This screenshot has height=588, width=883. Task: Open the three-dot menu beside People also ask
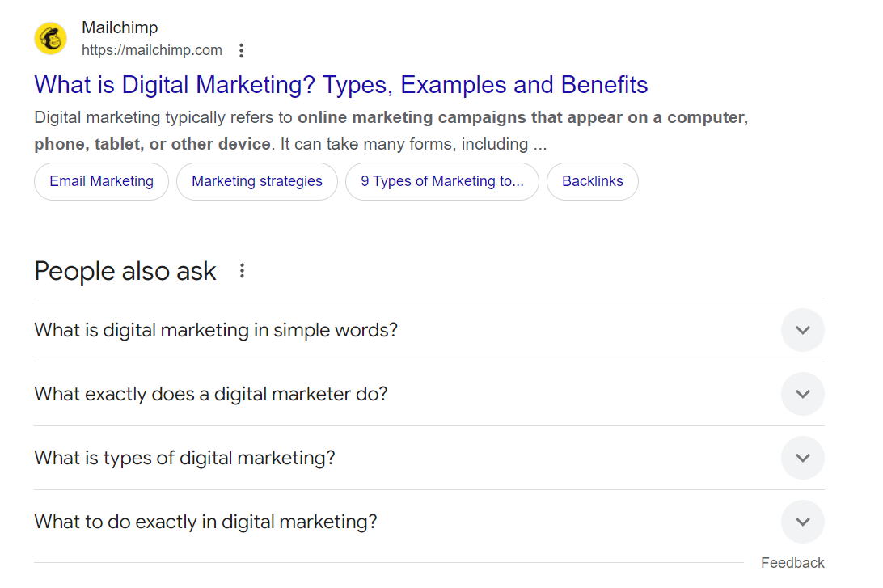click(x=242, y=271)
